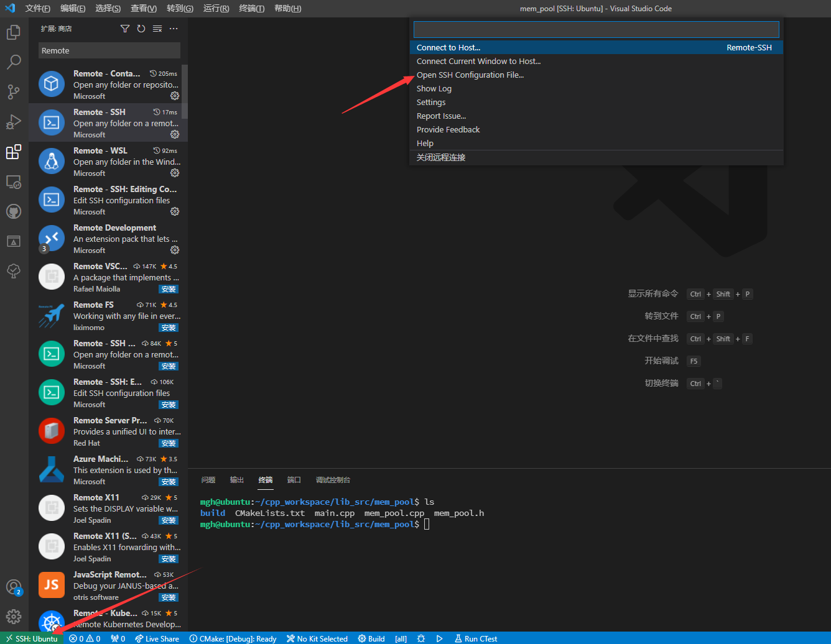
Task: Open gear menu for Remote - WSL extension
Action: (x=175, y=173)
